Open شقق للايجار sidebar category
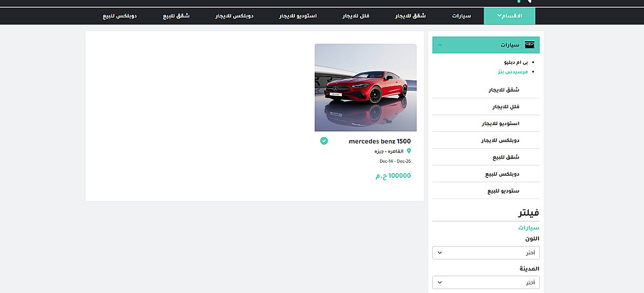The height and width of the screenshot is (293, 644). click(x=486, y=90)
